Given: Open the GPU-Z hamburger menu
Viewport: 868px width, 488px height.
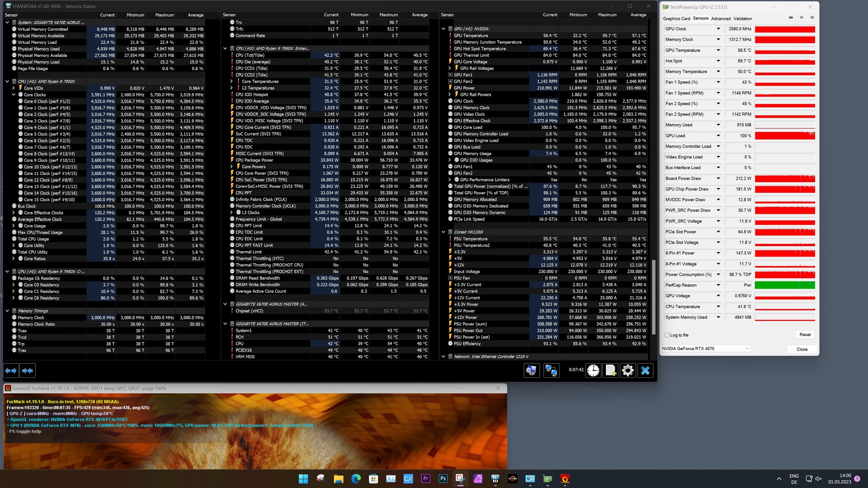Looking at the screenshot, I should (812, 18).
